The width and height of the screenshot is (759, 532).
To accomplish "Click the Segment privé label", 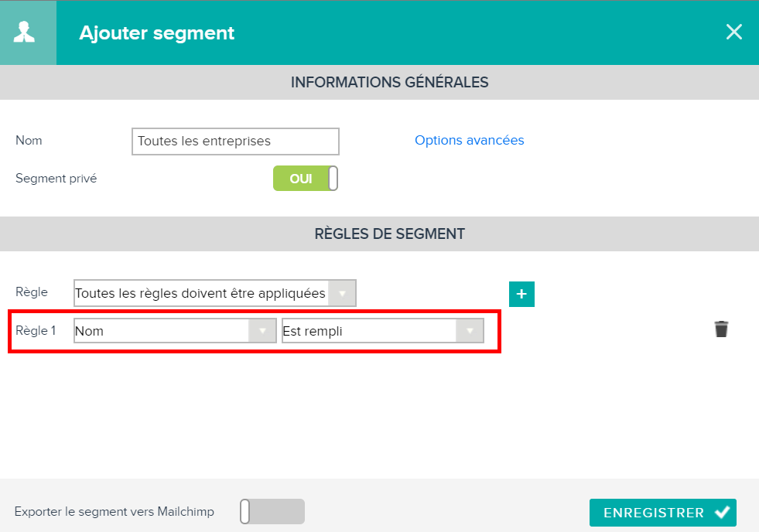I will coord(56,179).
